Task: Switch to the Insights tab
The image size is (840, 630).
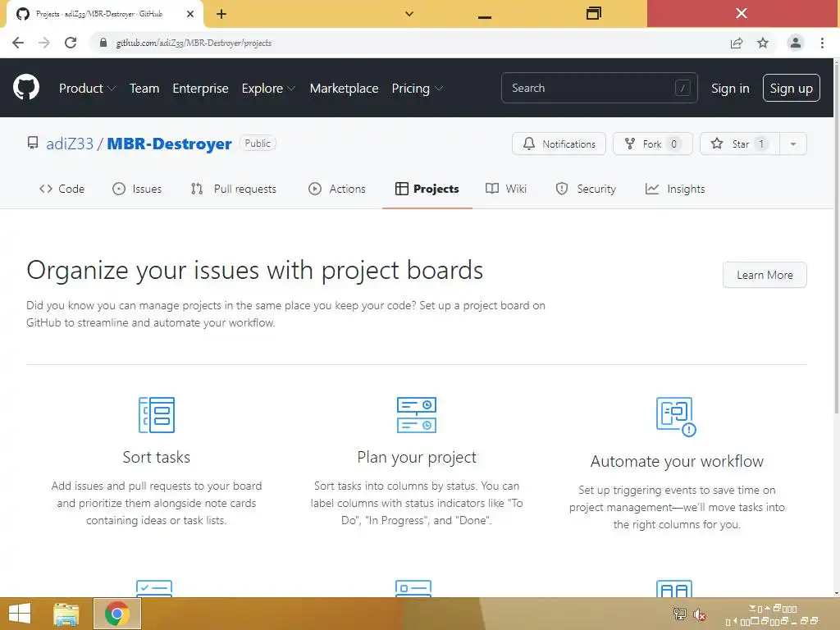Action: [675, 189]
